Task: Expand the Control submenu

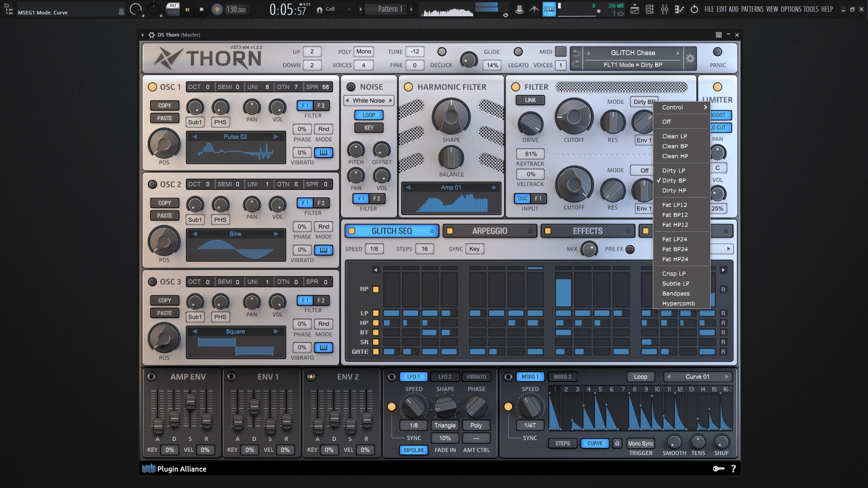Action: pyautogui.click(x=682, y=107)
